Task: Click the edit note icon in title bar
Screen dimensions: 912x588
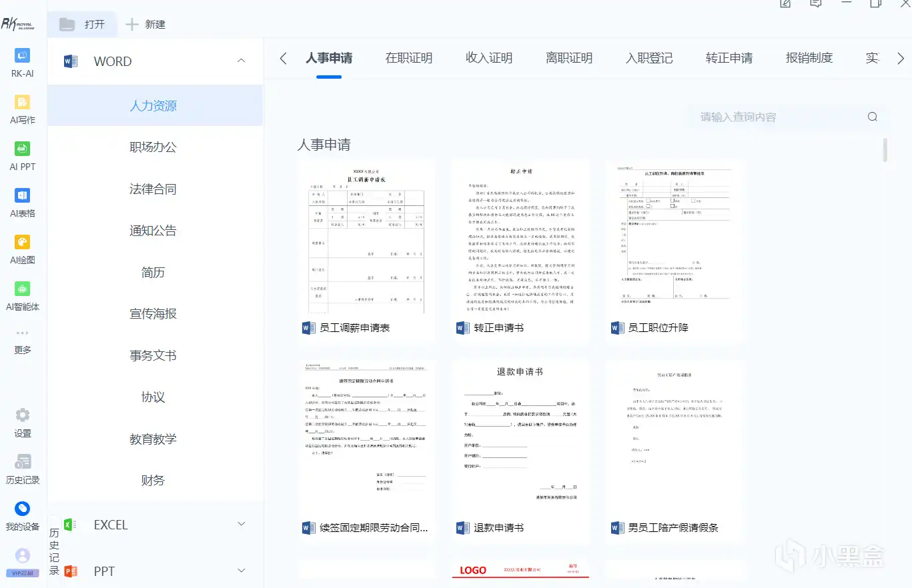Action: (786, 3)
